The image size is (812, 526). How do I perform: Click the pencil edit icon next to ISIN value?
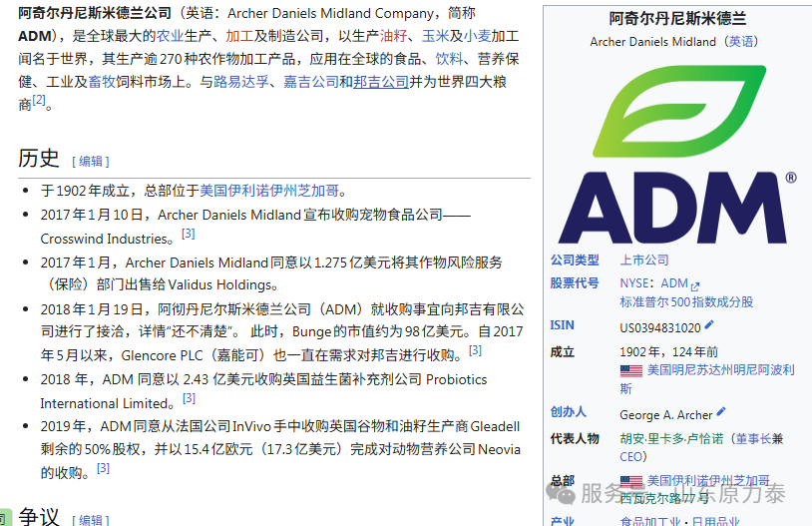click(709, 325)
